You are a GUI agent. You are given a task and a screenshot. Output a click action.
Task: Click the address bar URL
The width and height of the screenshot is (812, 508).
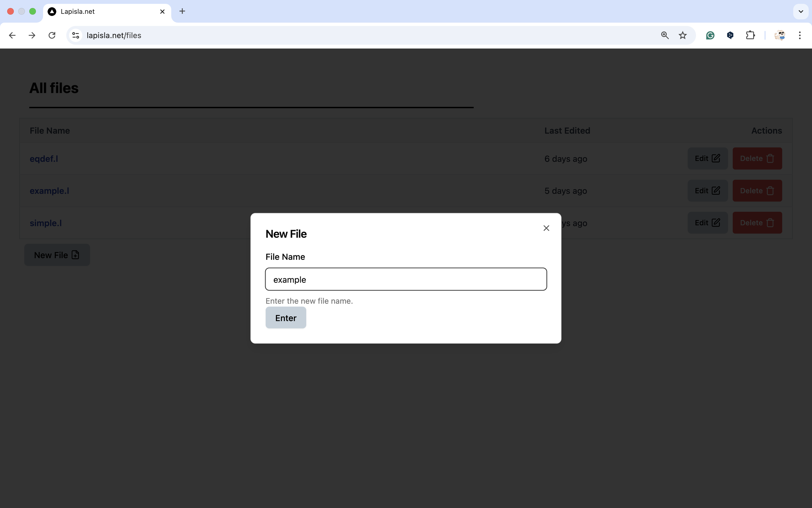click(x=114, y=35)
